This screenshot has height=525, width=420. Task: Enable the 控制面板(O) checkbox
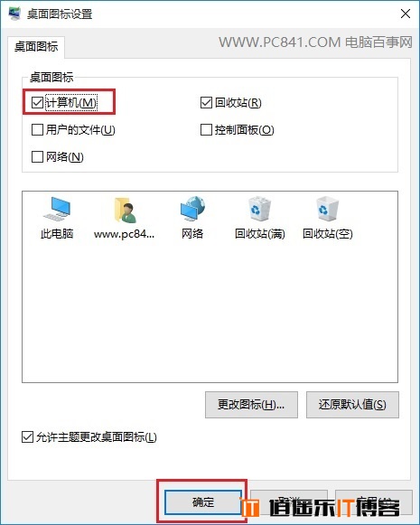[206, 129]
